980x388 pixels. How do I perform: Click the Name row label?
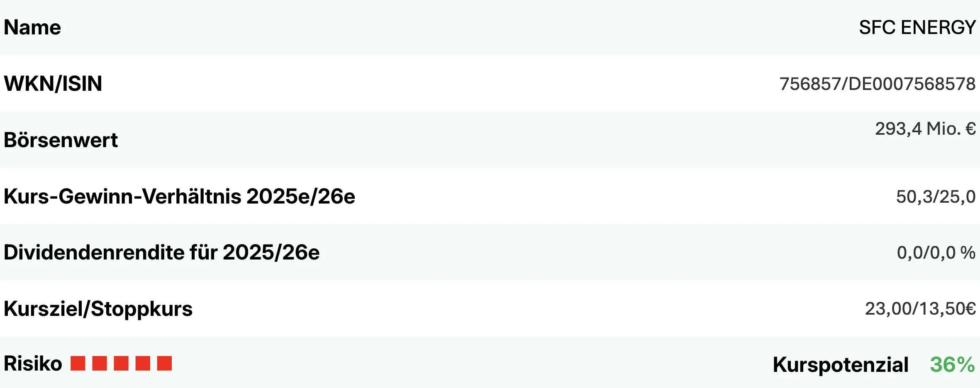(32, 27)
